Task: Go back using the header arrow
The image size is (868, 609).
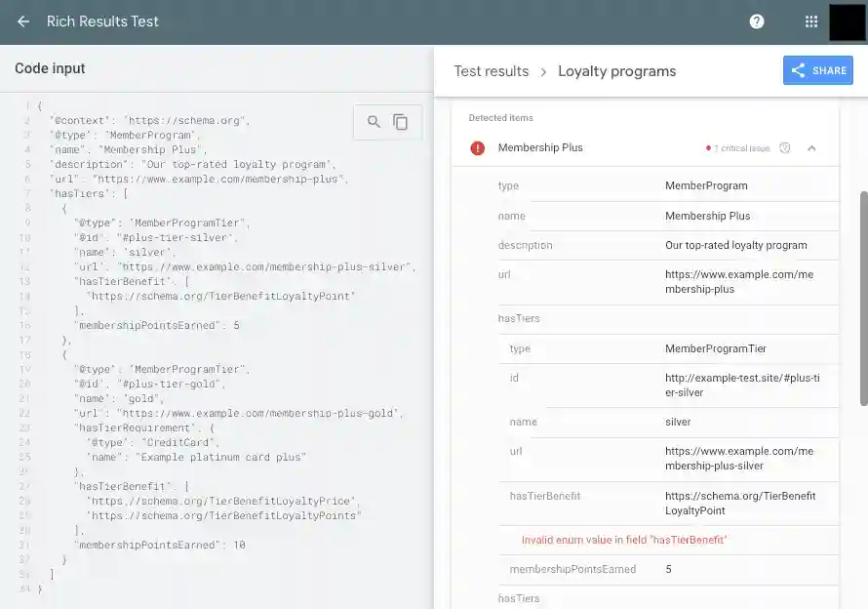Action: tap(23, 21)
